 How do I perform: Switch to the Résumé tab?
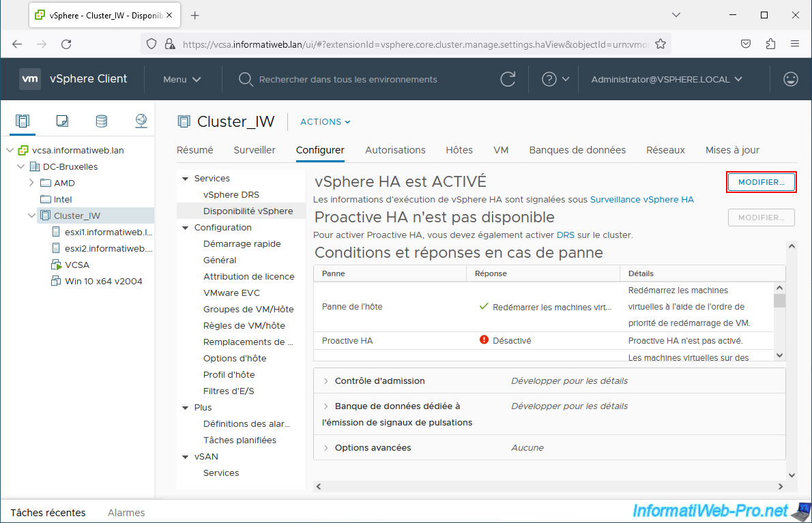tap(194, 150)
